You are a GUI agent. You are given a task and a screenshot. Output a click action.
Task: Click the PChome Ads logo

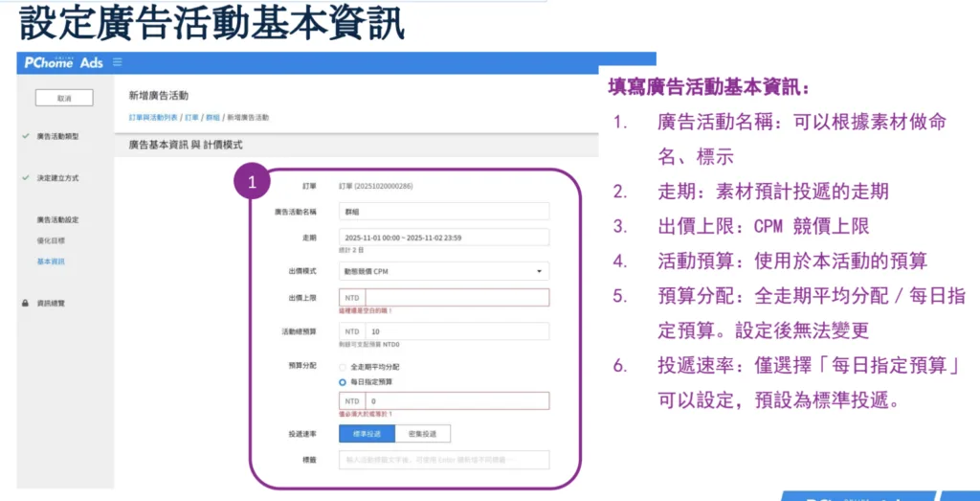(x=63, y=62)
